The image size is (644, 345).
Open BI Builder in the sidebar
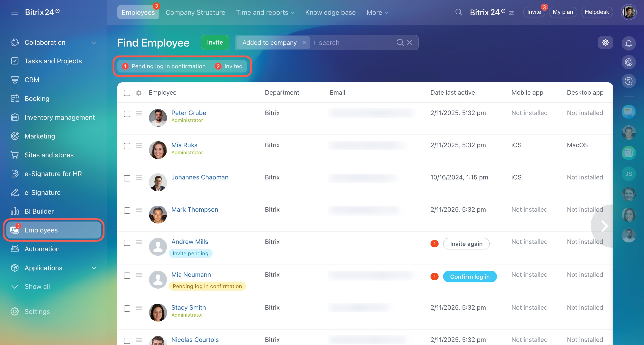click(39, 211)
